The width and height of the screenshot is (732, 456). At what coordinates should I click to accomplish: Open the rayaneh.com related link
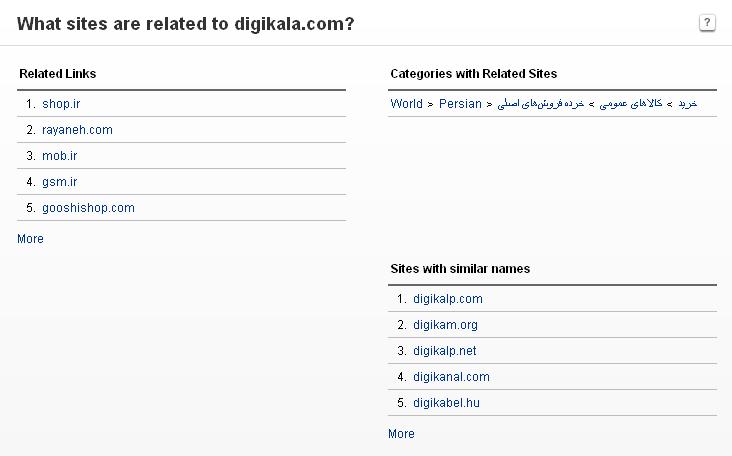click(x=77, y=130)
